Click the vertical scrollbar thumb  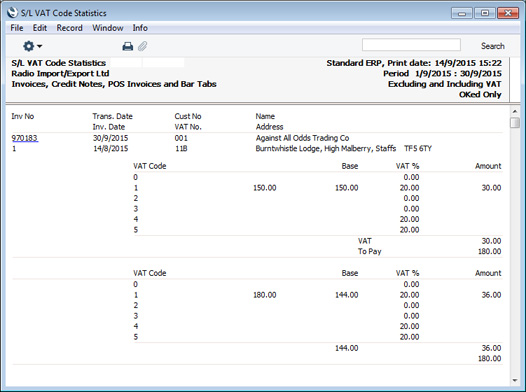click(515, 122)
